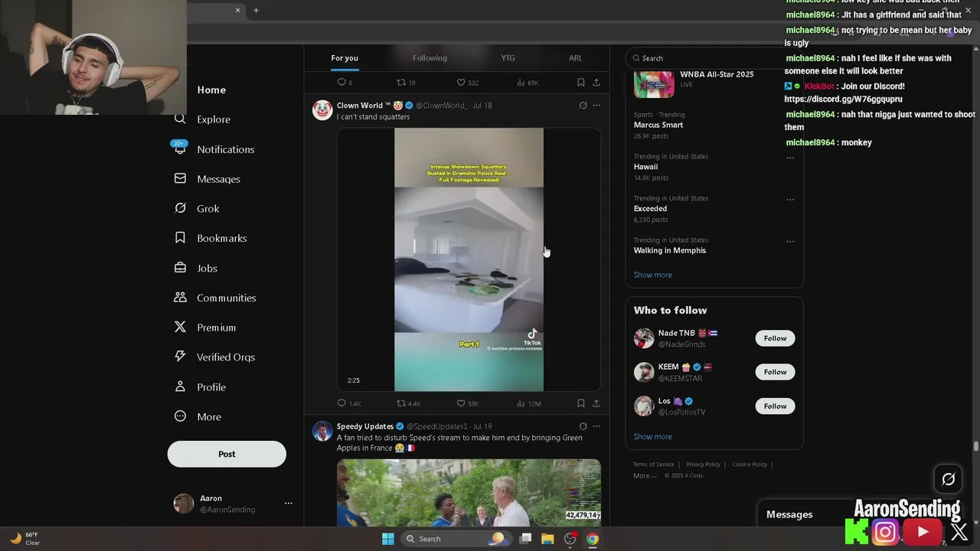Open Verified Orgs lightning icon
This screenshot has width=980, height=551.
pos(180,357)
